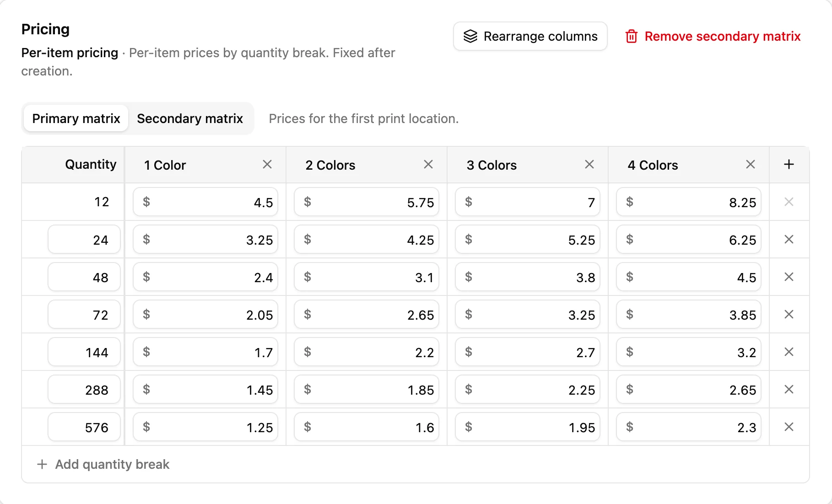This screenshot has height=504, width=832.
Task: Edit 4 Colors price 6.25 field
Action: pos(689,240)
